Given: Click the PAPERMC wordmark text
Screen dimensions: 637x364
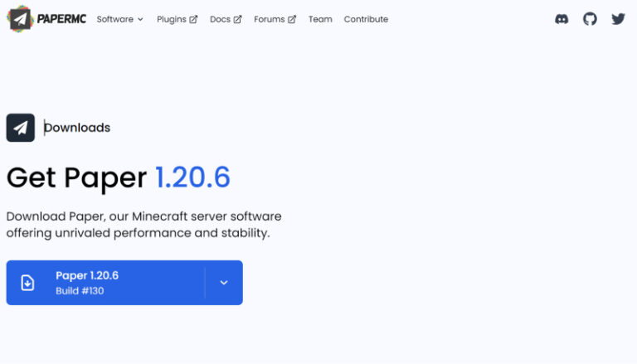Looking at the screenshot, I should click(x=61, y=19).
